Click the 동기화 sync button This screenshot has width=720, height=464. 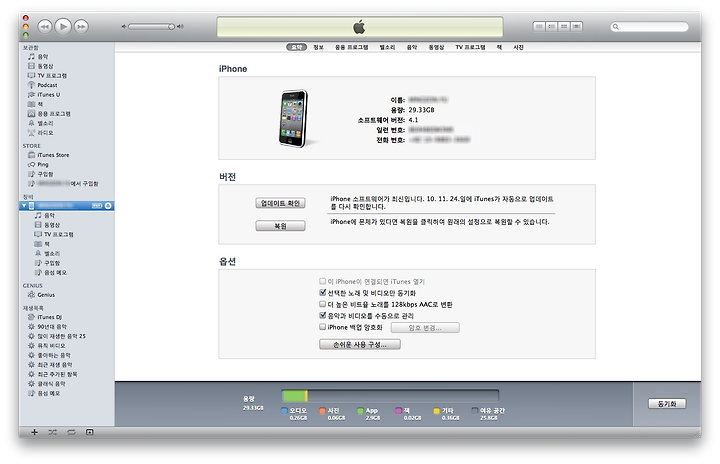667,404
